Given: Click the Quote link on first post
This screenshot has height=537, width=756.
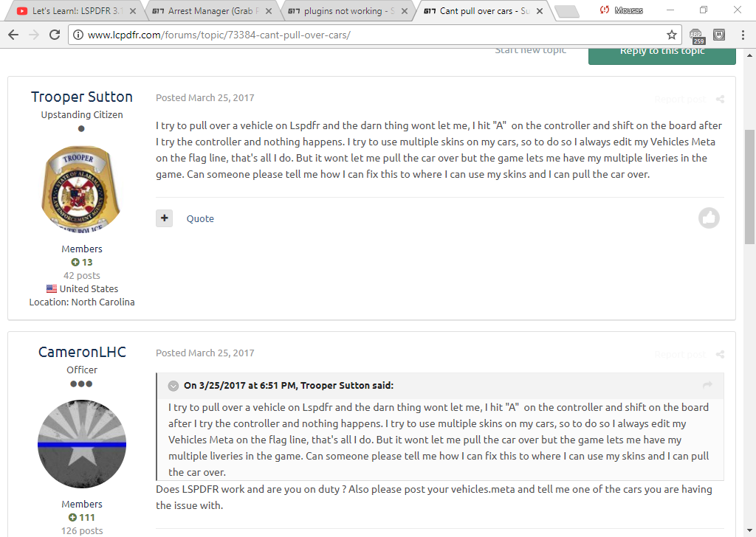Looking at the screenshot, I should click(x=200, y=218).
